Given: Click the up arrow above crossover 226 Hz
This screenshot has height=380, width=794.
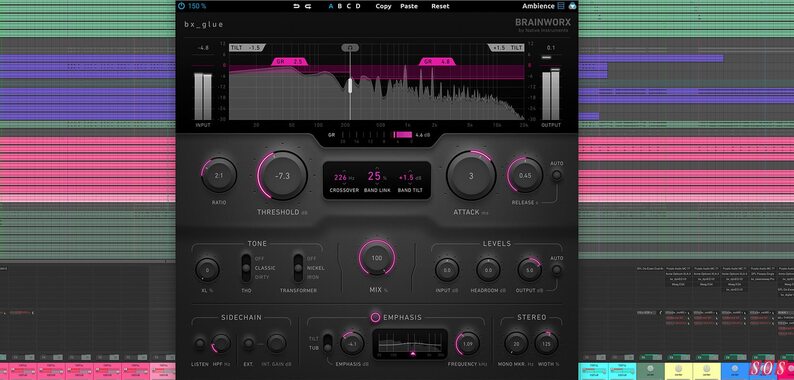Looking at the screenshot, I should (x=343, y=170).
